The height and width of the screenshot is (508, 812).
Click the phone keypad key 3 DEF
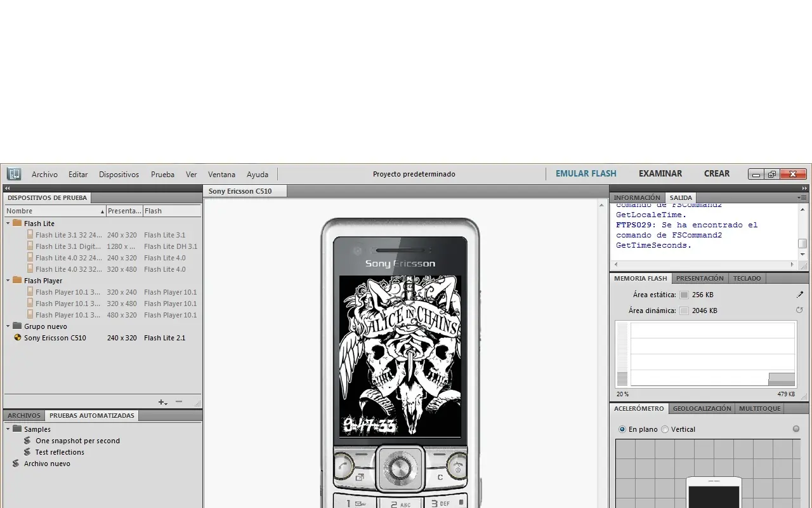tap(445, 503)
